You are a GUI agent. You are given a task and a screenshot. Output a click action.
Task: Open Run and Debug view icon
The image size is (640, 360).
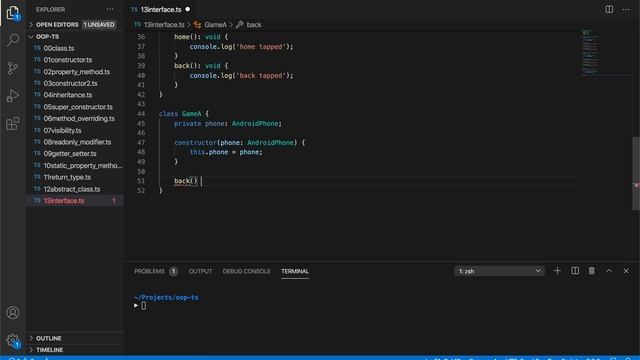13,96
